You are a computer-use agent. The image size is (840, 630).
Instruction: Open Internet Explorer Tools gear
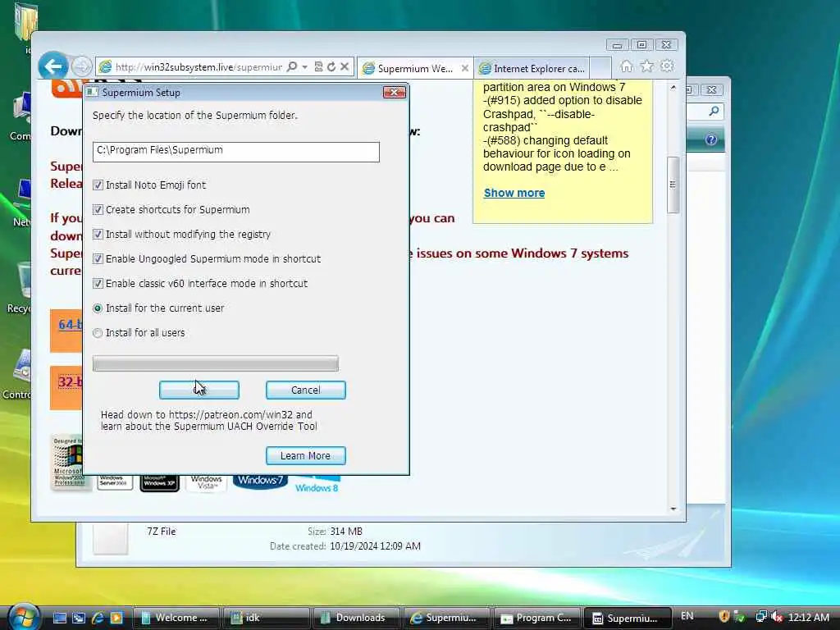[667, 66]
